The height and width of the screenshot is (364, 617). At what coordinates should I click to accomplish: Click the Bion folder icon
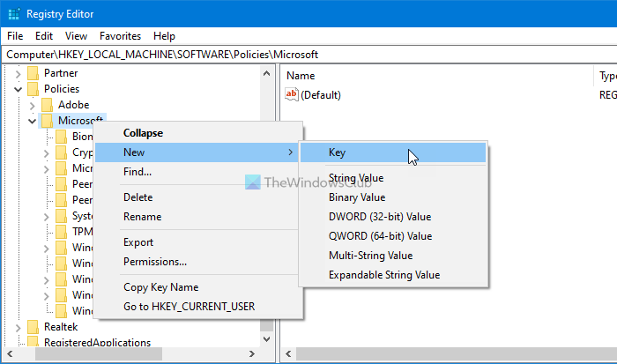coord(62,137)
